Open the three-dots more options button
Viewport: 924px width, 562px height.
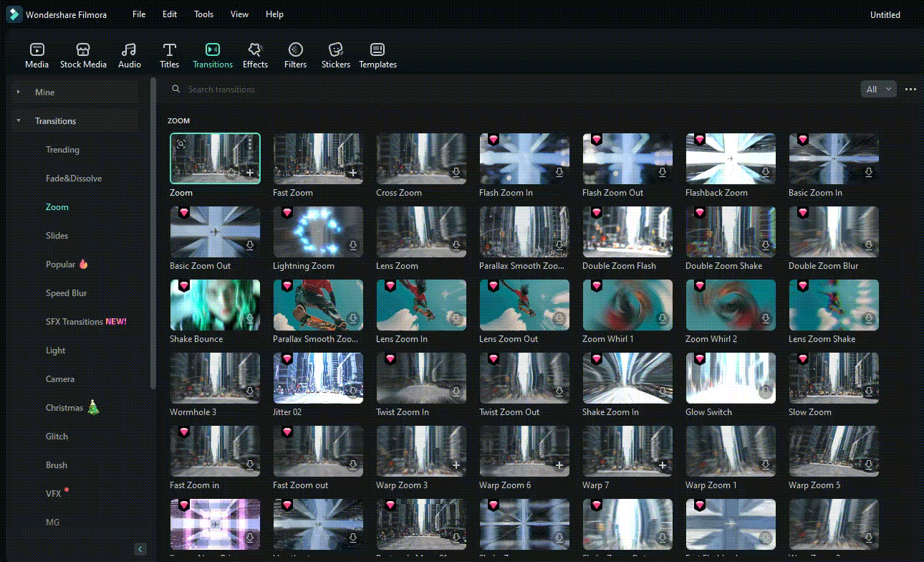click(910, 90)
